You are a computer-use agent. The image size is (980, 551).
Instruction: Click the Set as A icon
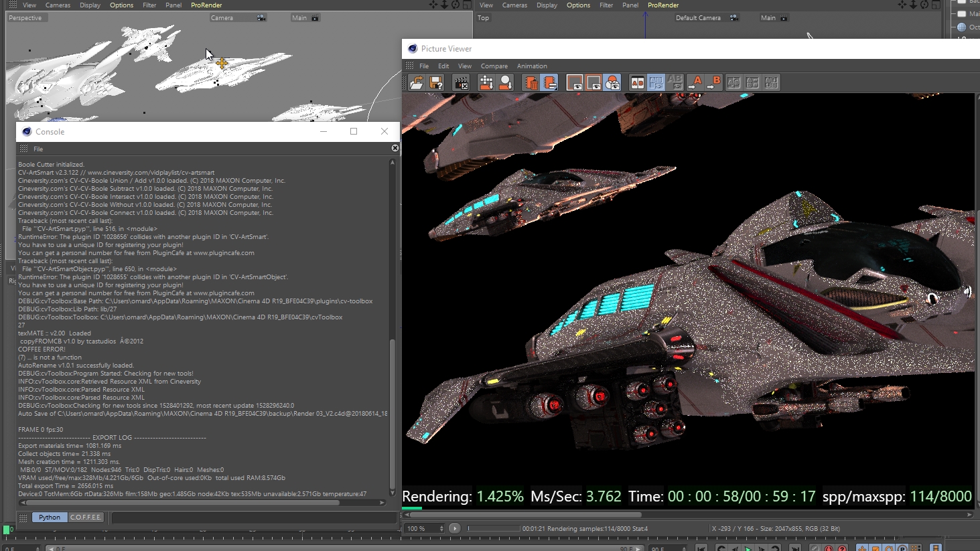point(696,82)
